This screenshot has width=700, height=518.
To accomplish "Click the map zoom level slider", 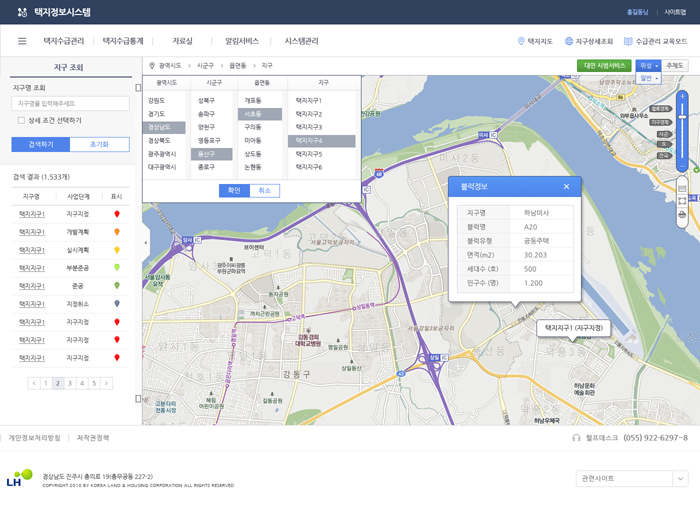I will [x=682, y=130].
